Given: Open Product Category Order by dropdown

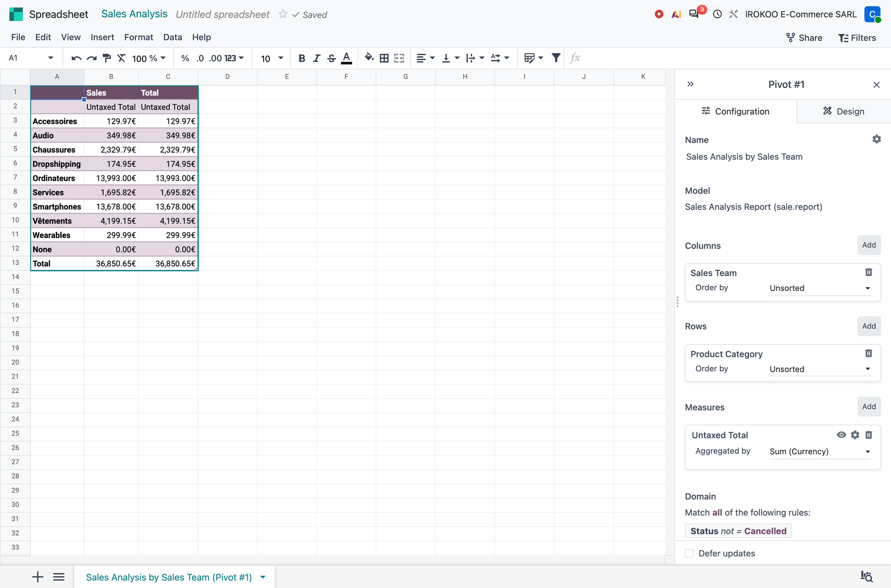Looking at the screenshot, I should (x=820, y=369).
